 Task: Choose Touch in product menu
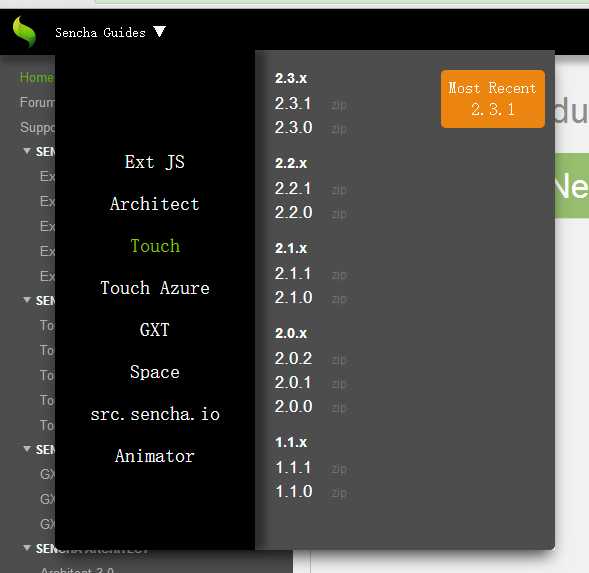tap(155, 246)
